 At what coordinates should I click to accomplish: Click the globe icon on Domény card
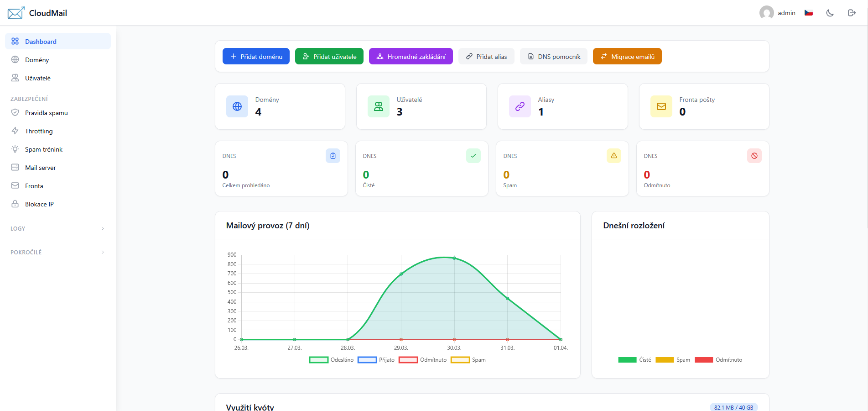point(237,106)
